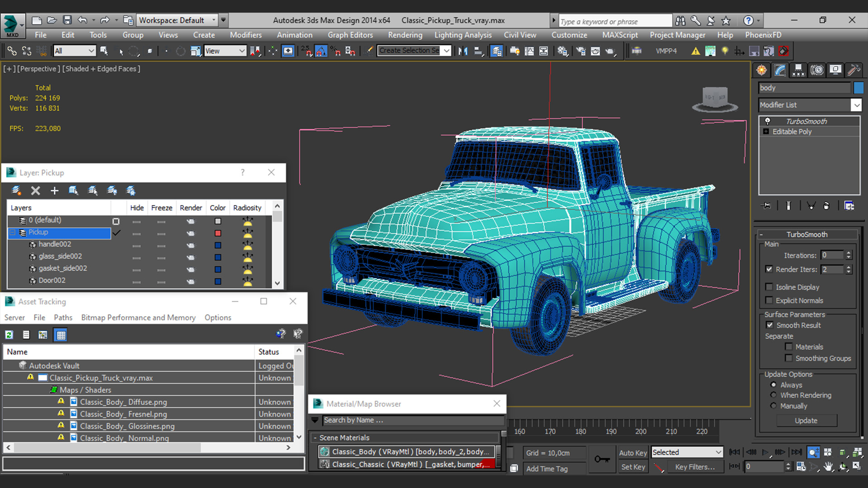Image resolution: width=868 pixels, height=488 pixels.
Task: Open the Motion command panel tab
Action: click(817, 70)
